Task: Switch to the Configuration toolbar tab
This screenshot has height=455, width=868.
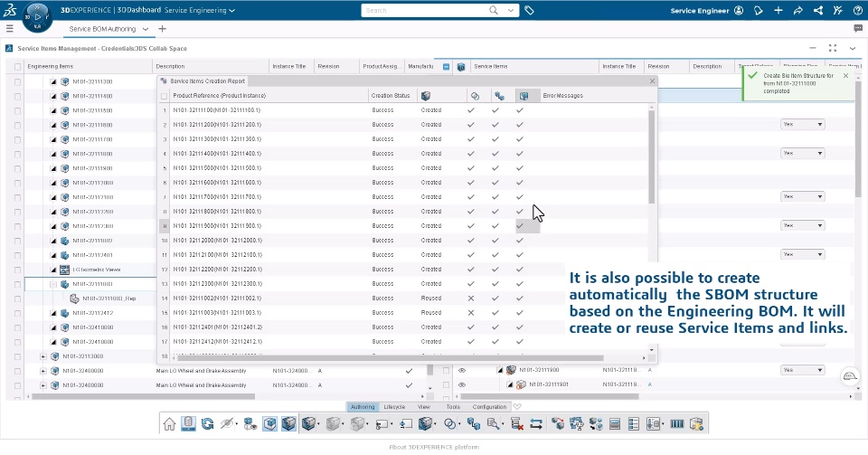Action: (489, 407)
